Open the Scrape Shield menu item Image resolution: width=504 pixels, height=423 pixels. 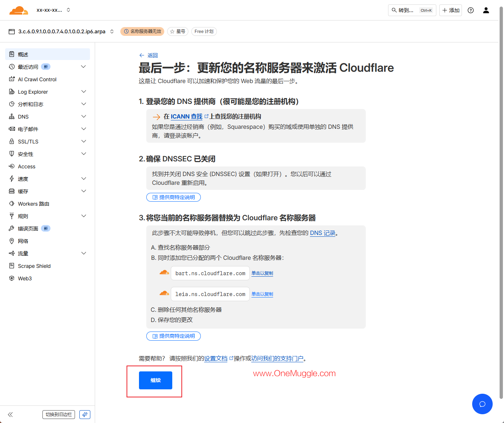pyautogui.click(x=48, y=266)
